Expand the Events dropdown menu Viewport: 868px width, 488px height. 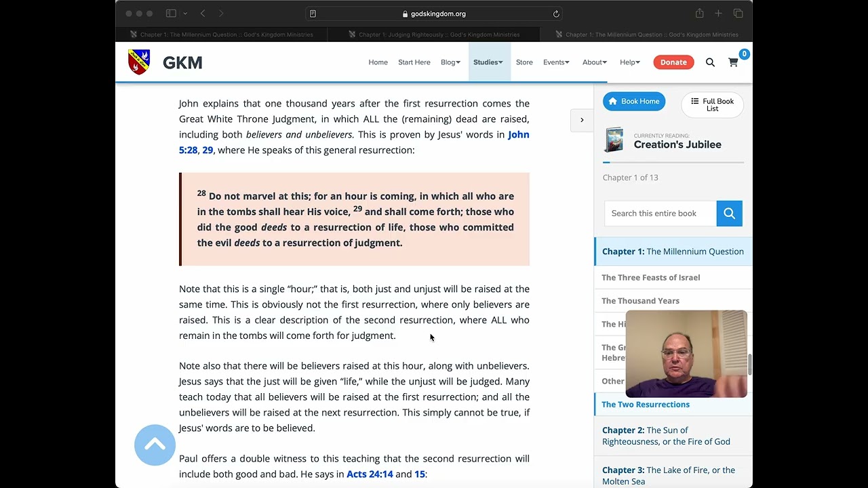(556, 62)
